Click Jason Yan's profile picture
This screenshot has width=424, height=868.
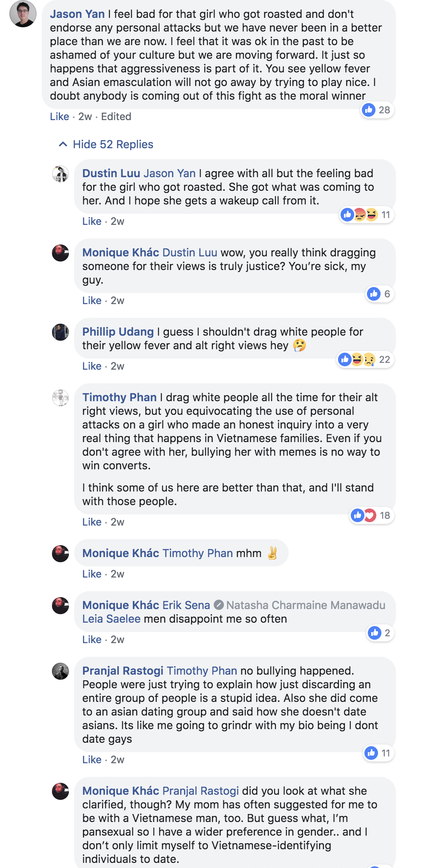coord(23,14)
